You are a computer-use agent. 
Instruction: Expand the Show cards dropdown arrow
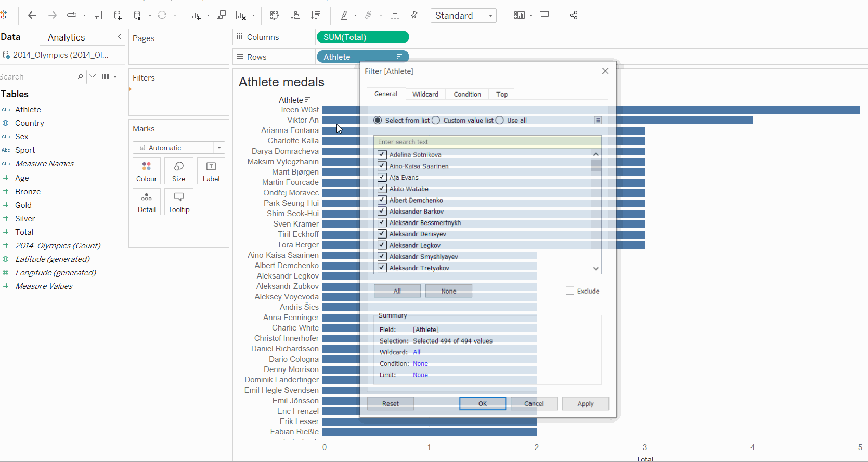530,16
